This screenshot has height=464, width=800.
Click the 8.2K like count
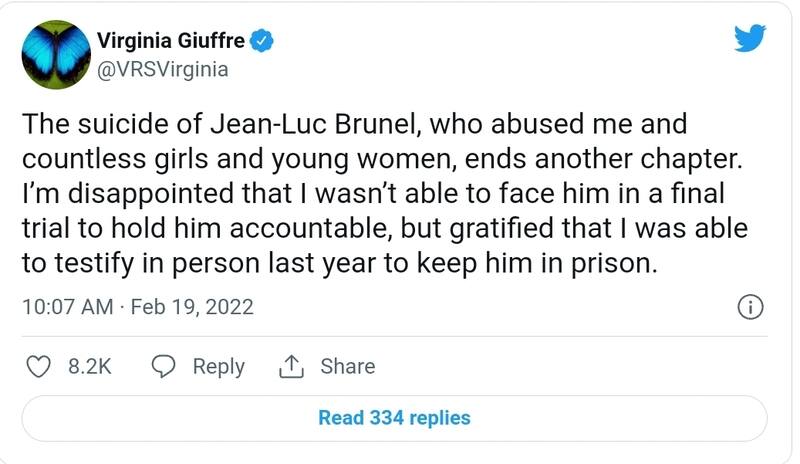tap(89, 367)
